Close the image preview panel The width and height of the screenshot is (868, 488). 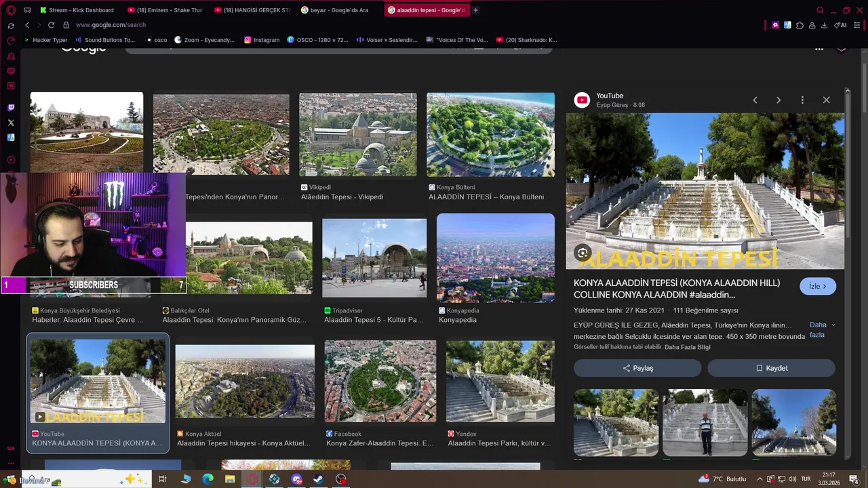[x=826, y=100]
